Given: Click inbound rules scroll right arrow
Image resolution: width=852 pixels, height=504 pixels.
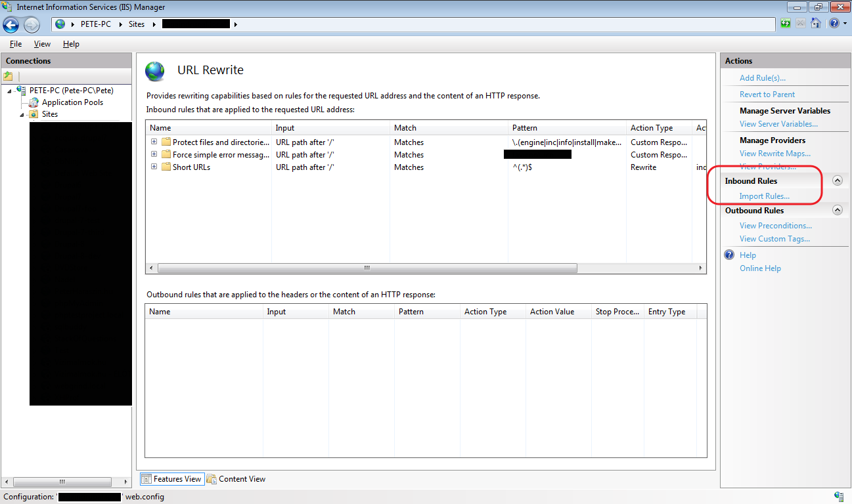Looking at the screenshot, I should point(701,268).
